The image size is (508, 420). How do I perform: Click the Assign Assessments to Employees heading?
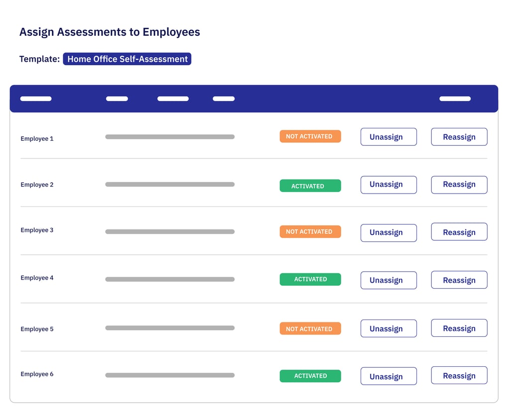[110, 32]
